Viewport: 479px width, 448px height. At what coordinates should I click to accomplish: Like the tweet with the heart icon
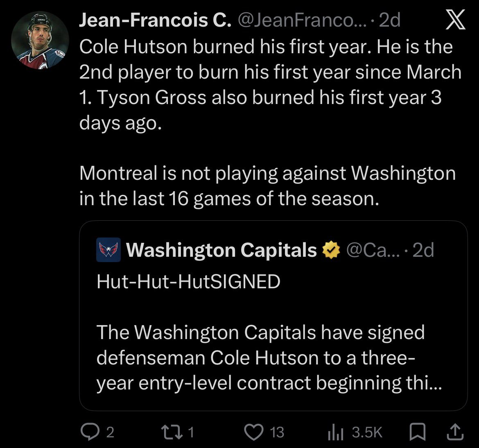253,432
